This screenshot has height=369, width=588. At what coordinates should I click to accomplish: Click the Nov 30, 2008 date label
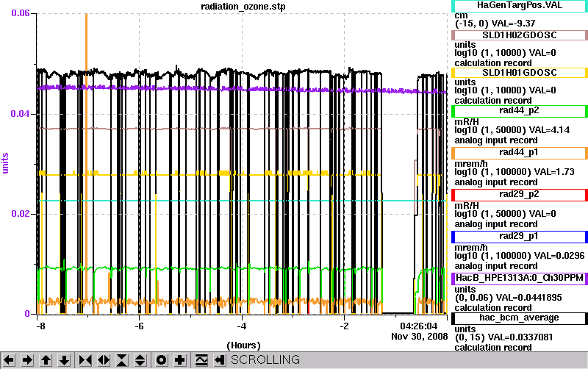point(420,337)
